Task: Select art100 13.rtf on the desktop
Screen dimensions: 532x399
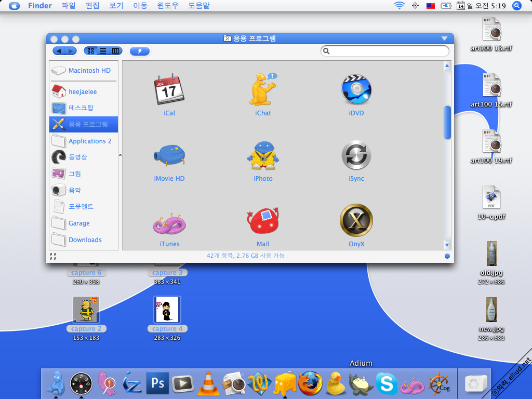Action: tap(491, 34)
